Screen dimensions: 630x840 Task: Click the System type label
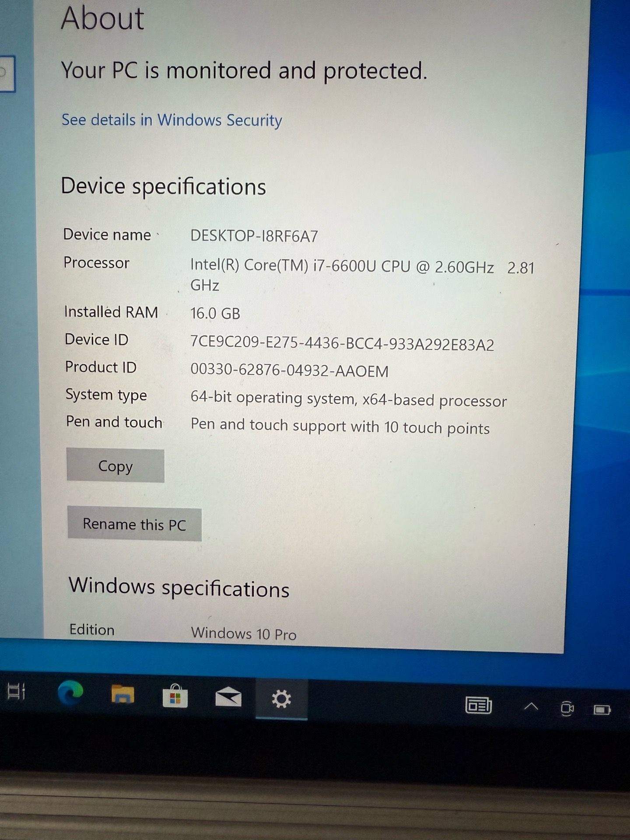[106, 395]
